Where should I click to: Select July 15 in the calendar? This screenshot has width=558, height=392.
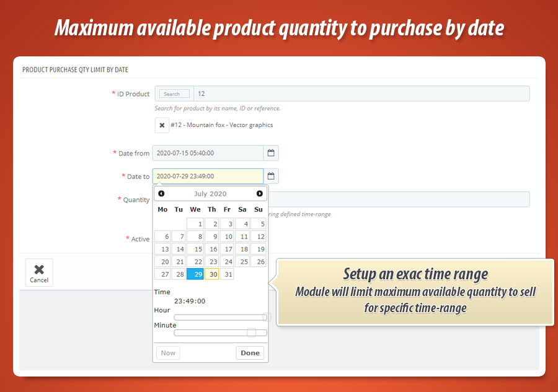coord(195,249)
